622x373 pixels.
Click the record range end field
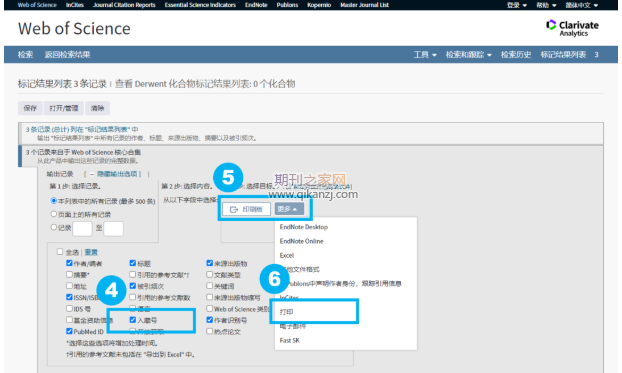click(113, 229)
